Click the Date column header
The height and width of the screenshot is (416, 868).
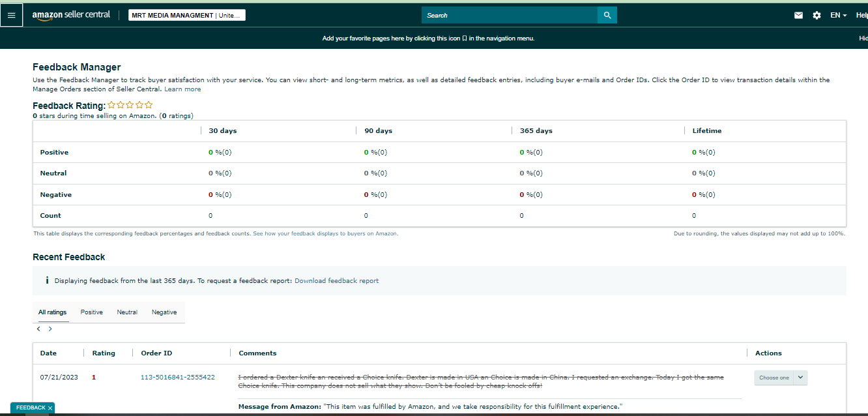[x=48, y=353]
